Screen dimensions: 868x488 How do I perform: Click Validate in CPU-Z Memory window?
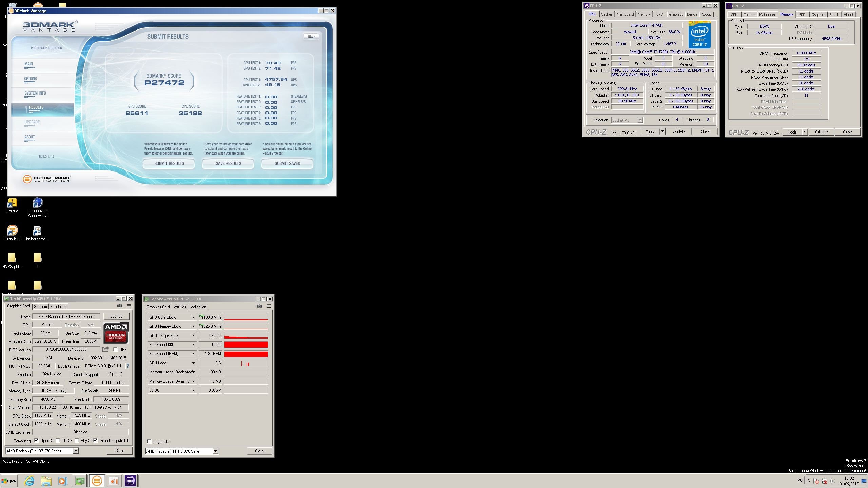[821, 132]
